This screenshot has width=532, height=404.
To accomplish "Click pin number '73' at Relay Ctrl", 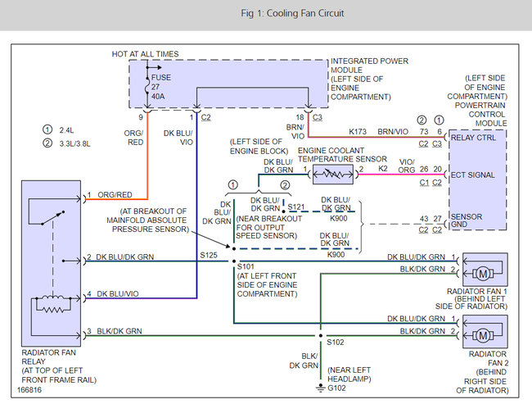I will pyautogui.click(x=424, y=131).
